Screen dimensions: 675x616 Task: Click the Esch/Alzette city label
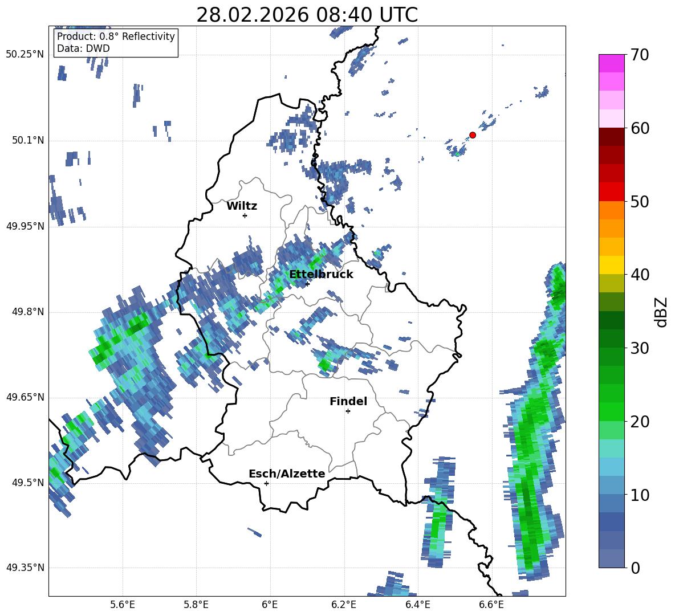(x=287, y=474)
